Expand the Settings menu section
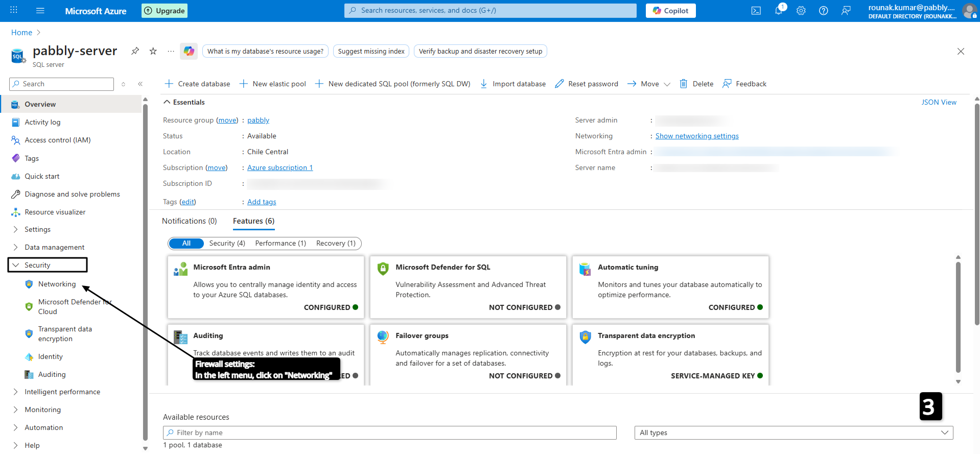Screen dimensions: 980x454 click(x=37, y=230)
